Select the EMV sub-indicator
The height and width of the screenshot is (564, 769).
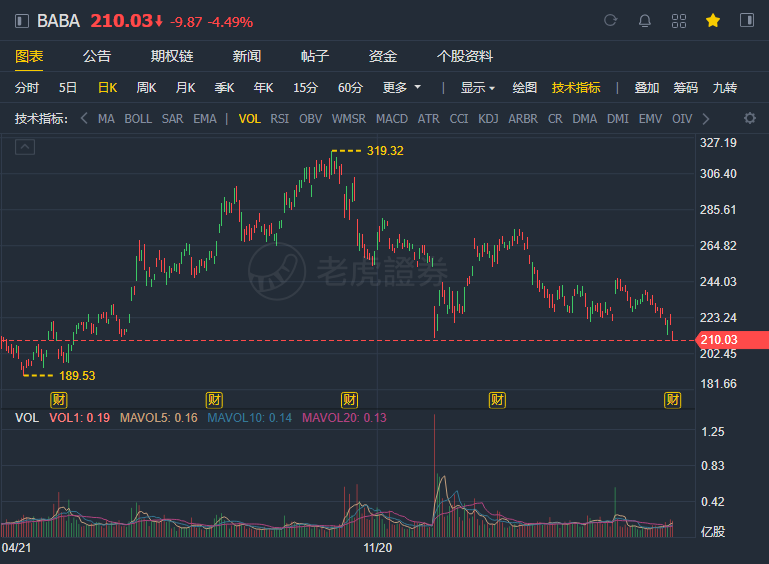(x=650, y=119)
